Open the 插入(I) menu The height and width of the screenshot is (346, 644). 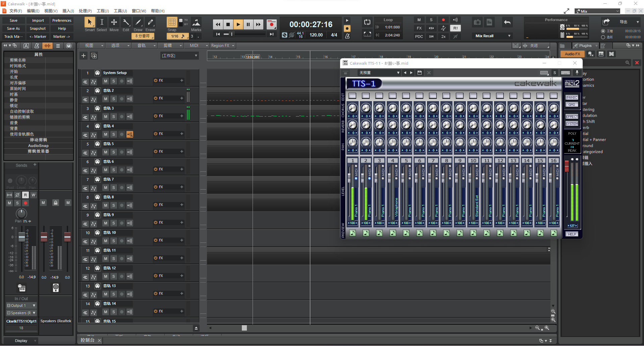tap(68, 11)
